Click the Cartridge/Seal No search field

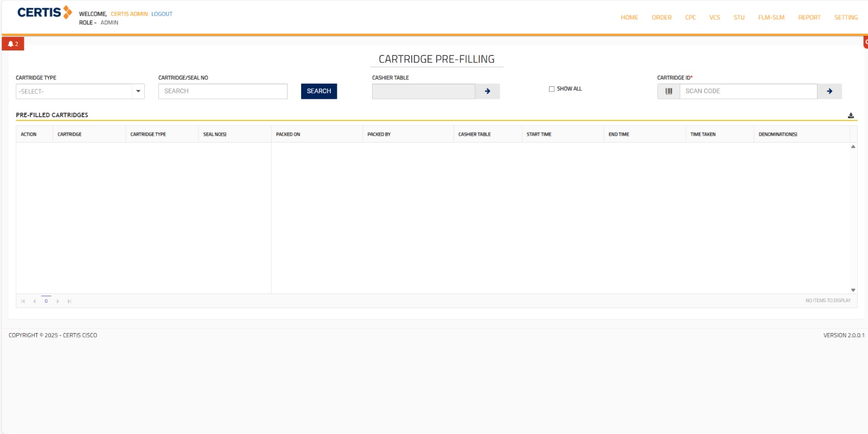(222, 91)
